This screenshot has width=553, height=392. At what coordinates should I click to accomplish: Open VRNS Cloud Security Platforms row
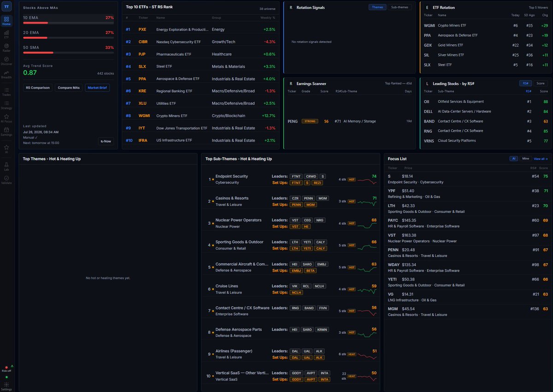486,140
